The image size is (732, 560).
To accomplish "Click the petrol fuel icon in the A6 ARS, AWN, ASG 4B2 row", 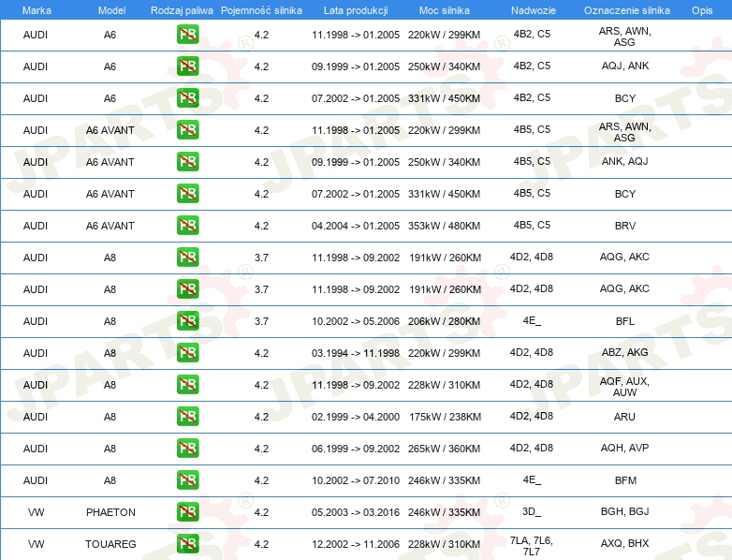I will pyautogui.click(x=187, y=35).
